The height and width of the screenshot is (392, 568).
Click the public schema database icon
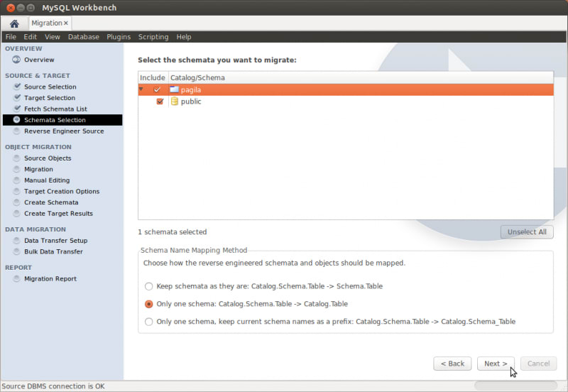click(174, 101)
